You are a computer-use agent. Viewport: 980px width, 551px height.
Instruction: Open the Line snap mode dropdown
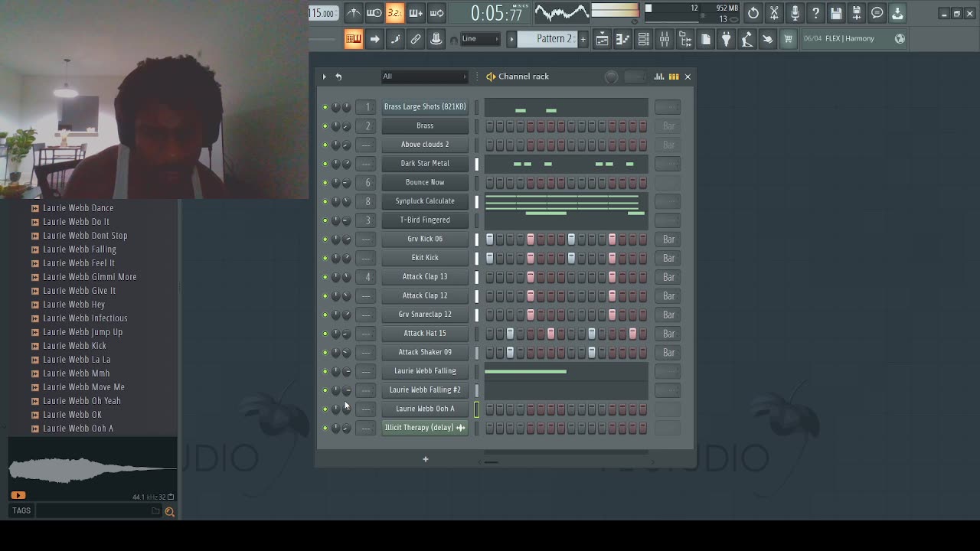pos(480,39)
